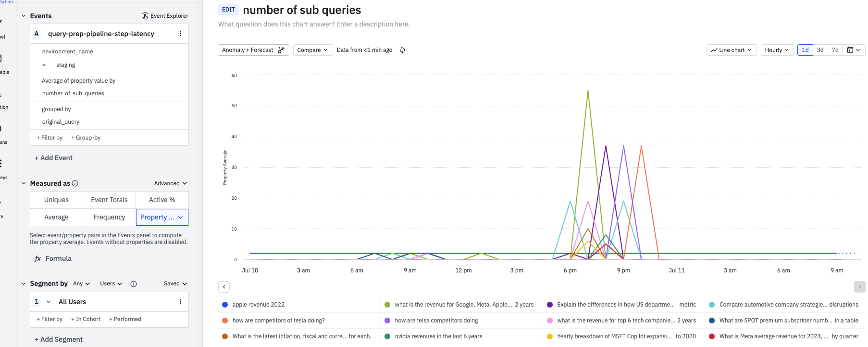Open the Hourly interval dropdown
This screenshot has height=347, width=868.
tap(776, 50)
